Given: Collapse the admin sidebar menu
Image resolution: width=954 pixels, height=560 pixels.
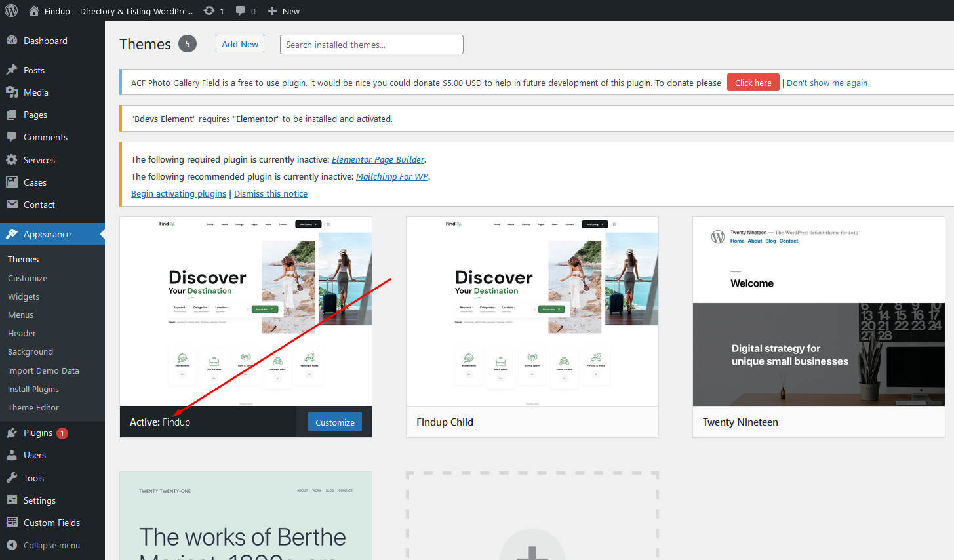Looking at the screenshot, I should 43,545.
